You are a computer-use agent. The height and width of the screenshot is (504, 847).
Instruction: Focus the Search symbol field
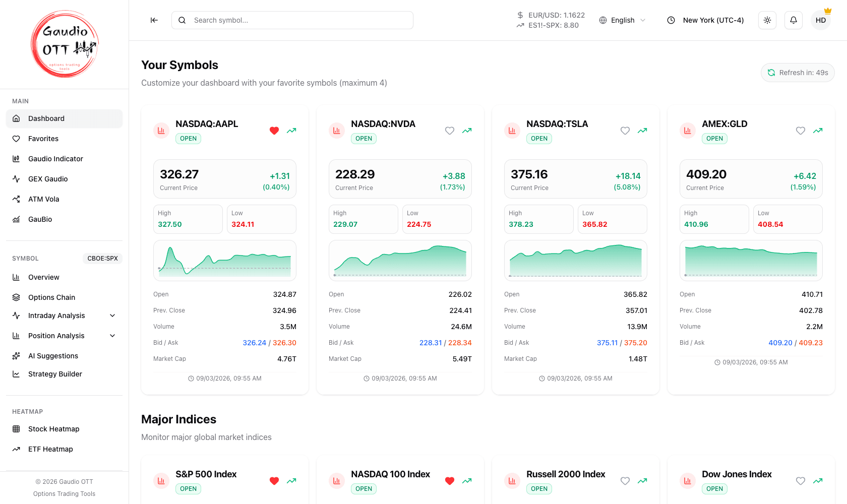point(292,20)
